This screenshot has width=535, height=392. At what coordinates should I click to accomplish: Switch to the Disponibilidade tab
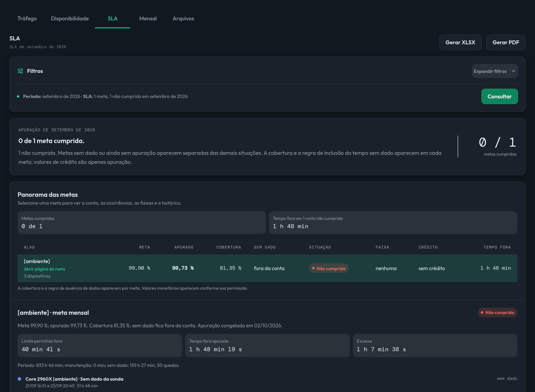click(x=70, y=18)
